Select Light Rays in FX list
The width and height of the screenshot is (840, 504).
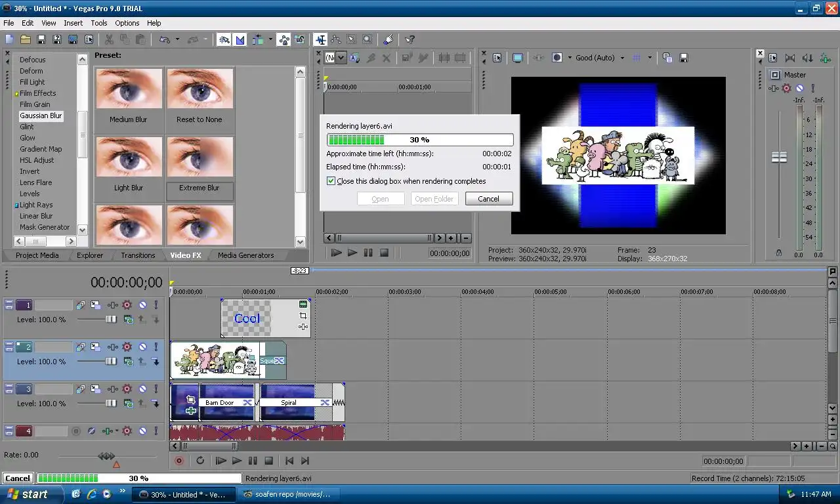(36, 205)
